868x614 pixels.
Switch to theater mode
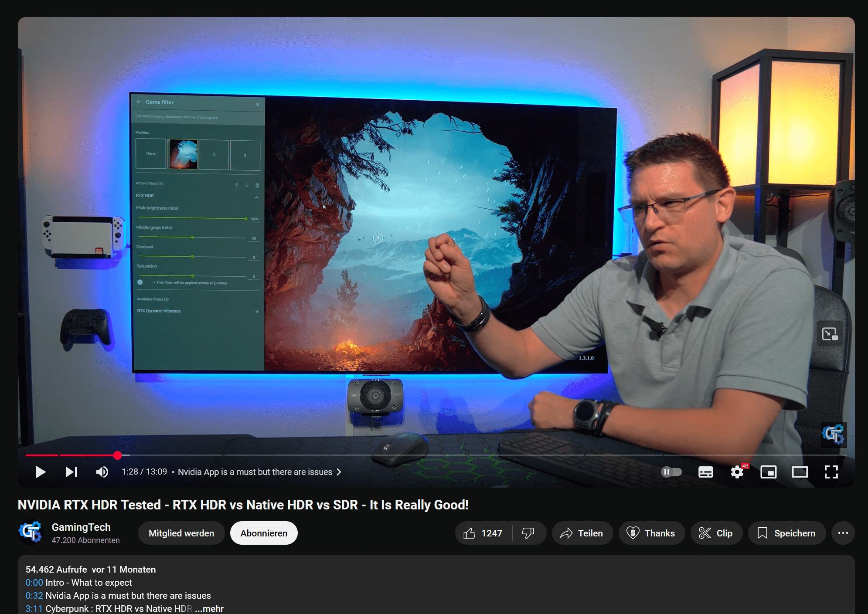click(800, 472)
